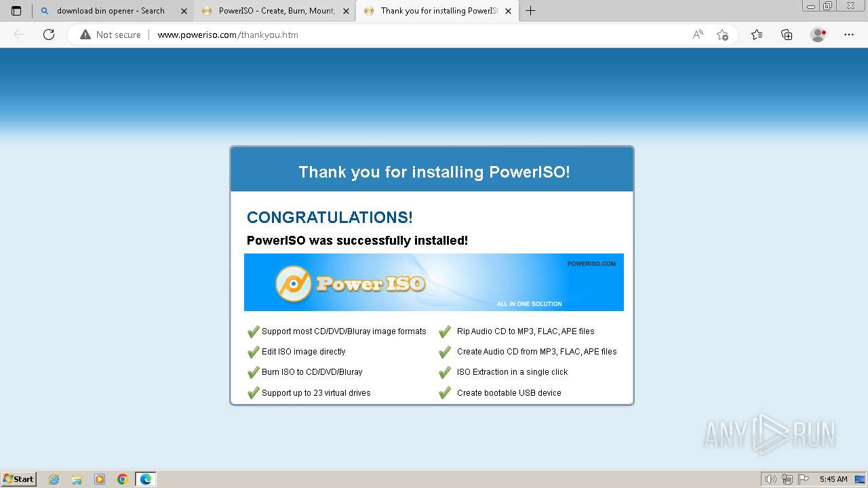
Task: Launch Internet Explorer from taskbar
Action: [x=54, y=479]
